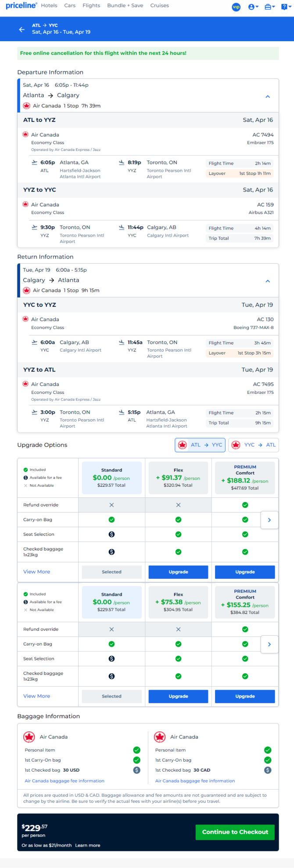Click the $229.57 per person price
The width and height of the screenshot is (294, 868).
coord(35,828)
